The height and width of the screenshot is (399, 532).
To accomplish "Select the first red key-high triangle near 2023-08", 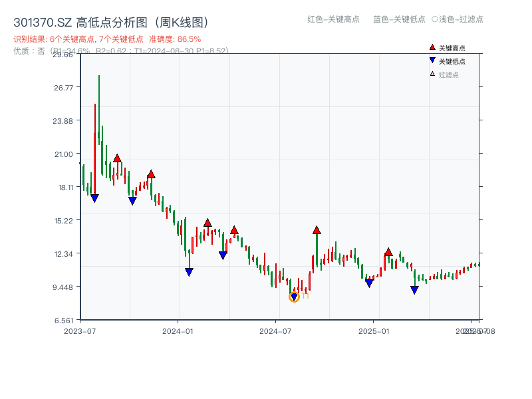I will (118, 158).
